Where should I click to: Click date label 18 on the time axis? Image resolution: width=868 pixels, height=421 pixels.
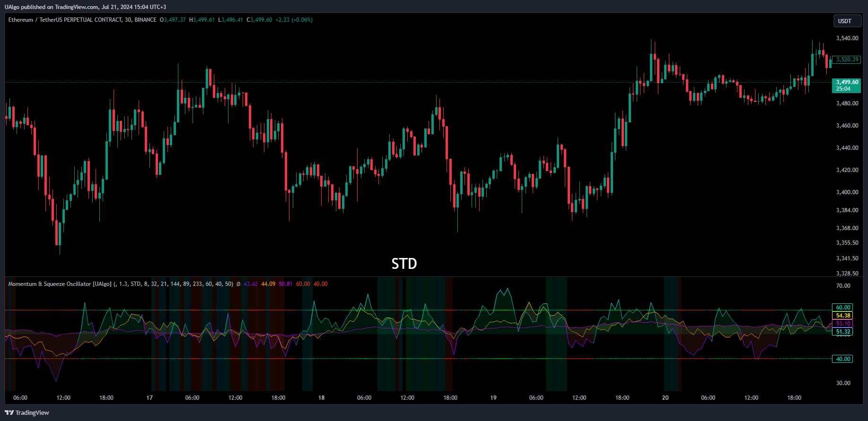pyautogui.click(x=321, y=398)
